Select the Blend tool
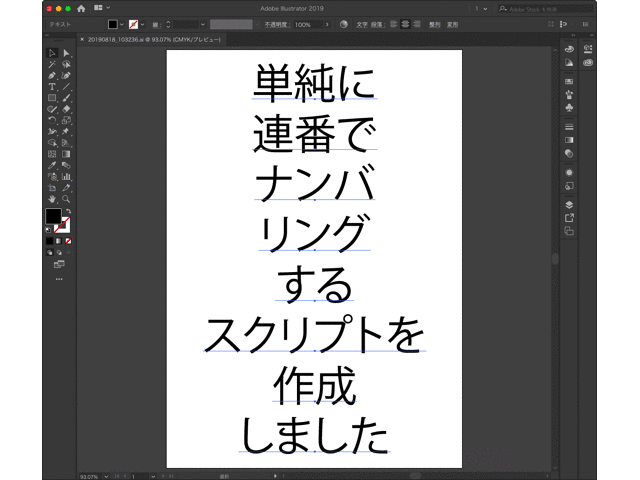Image resolution: width=640 pixels, height=480 pixels. click(66, 165)
